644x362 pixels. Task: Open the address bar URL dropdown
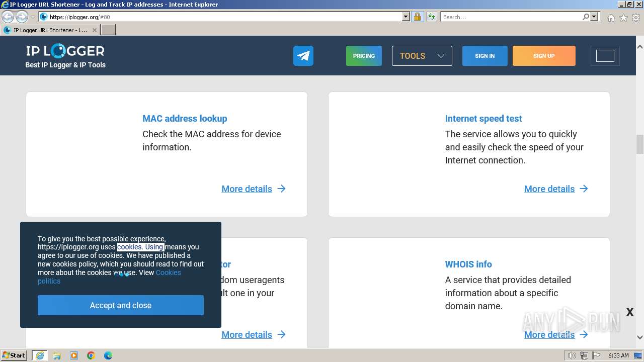click(x=406, y=17)
